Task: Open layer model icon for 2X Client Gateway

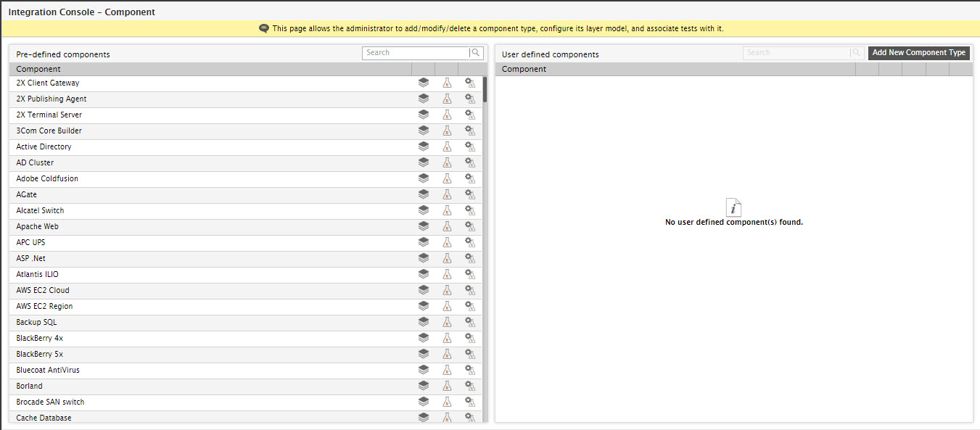Action: point(424,83)
